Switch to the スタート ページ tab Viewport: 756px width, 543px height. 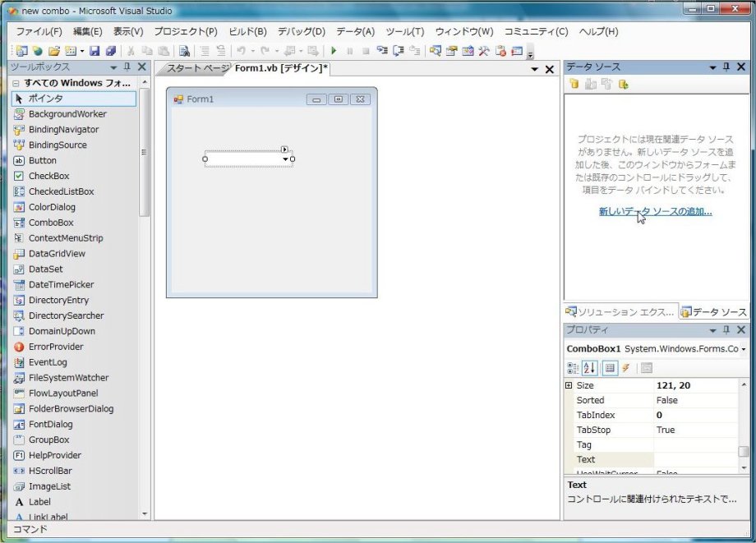(x=198, y=68)
